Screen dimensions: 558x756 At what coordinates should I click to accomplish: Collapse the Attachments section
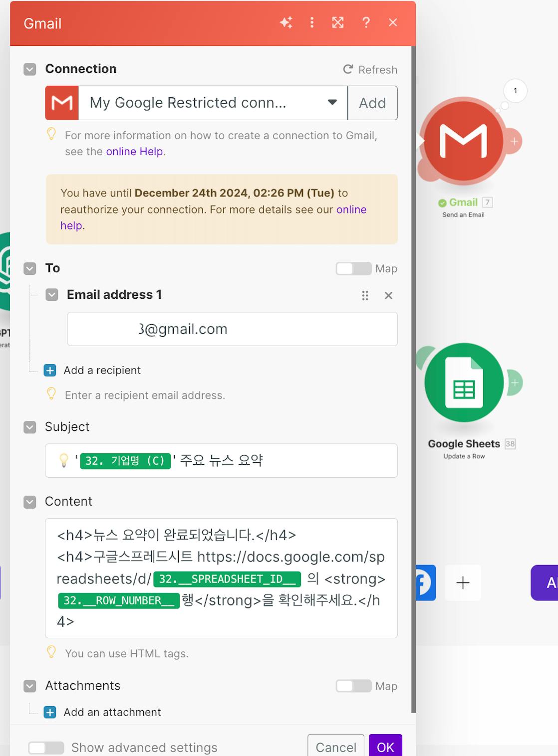(x=30, y=686)
